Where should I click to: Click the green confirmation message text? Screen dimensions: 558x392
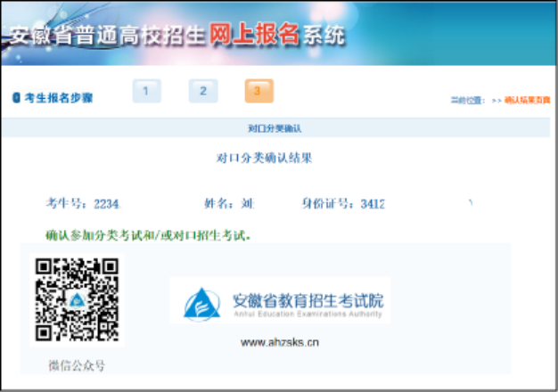(149, 236)
